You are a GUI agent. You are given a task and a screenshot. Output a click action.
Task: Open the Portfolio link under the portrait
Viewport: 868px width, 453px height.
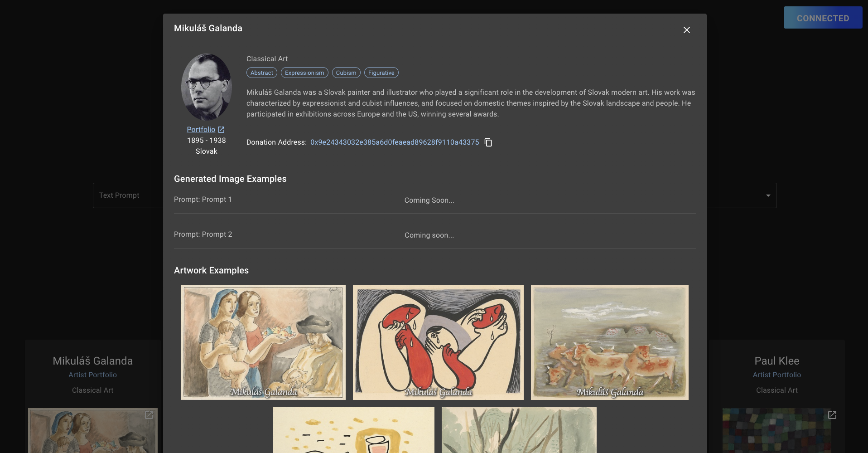coord(201,130)
